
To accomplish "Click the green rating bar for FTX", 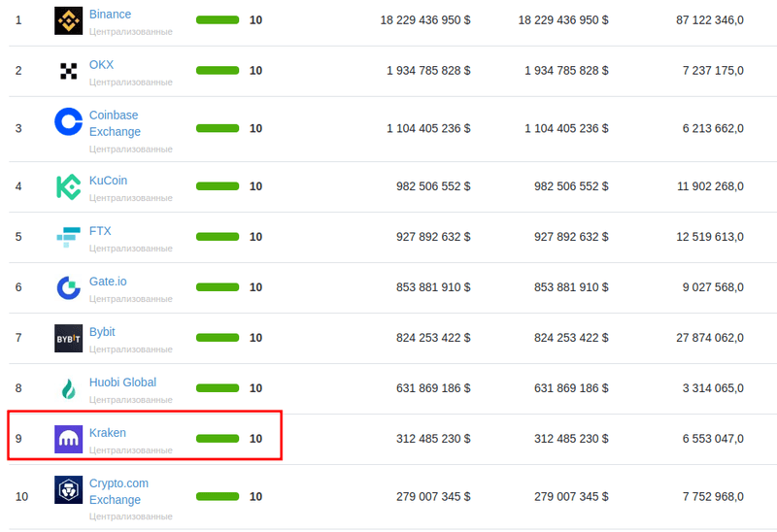I will tap(218, 237).
